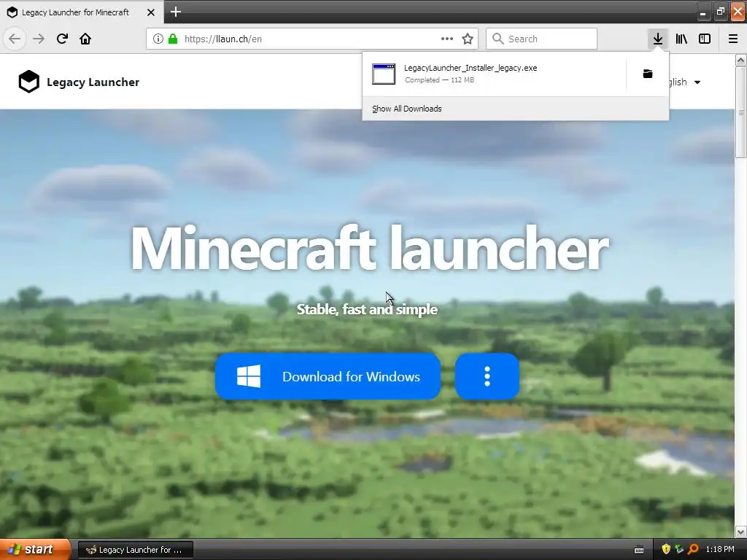Open more download options three-dot button

[x=487, y=376]
